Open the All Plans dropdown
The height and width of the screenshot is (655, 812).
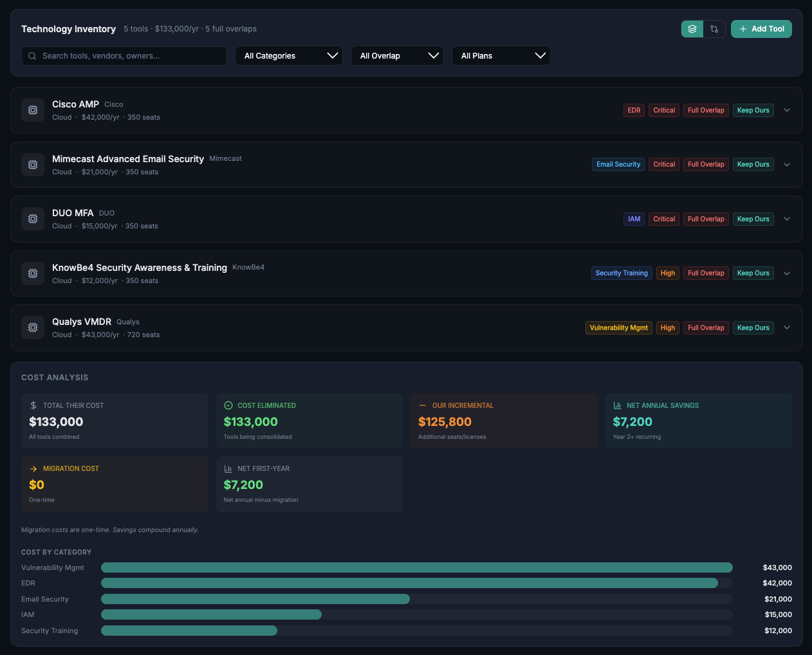[x=501, y=56]
